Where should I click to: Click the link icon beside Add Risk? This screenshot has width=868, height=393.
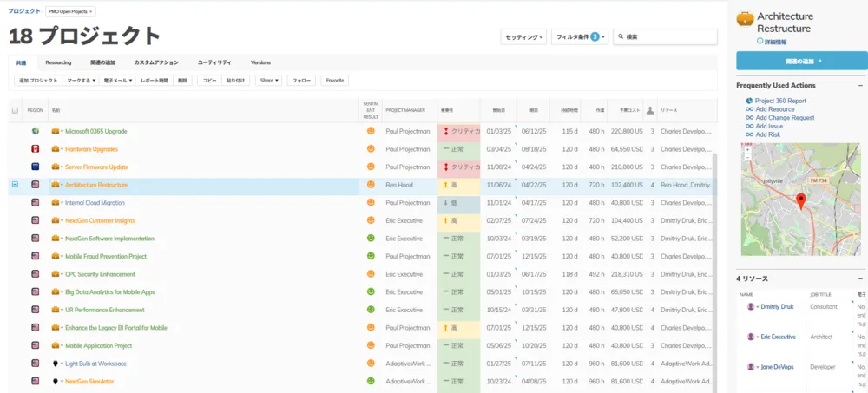click(x=750, y=134)
